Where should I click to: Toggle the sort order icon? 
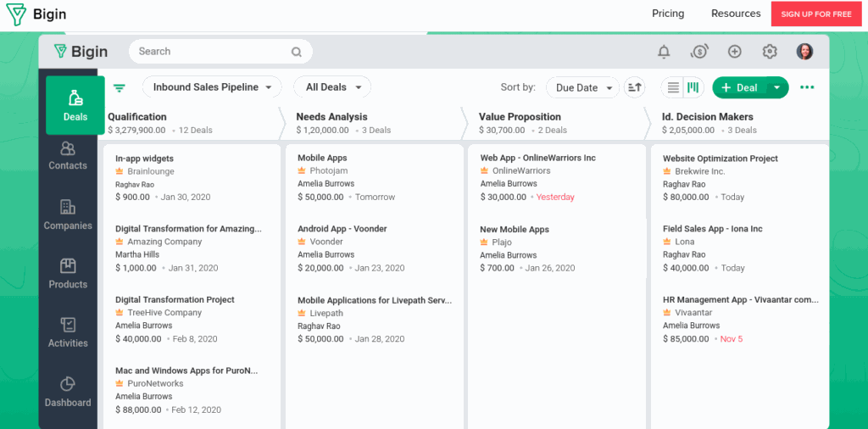click(x=634, y=87)
